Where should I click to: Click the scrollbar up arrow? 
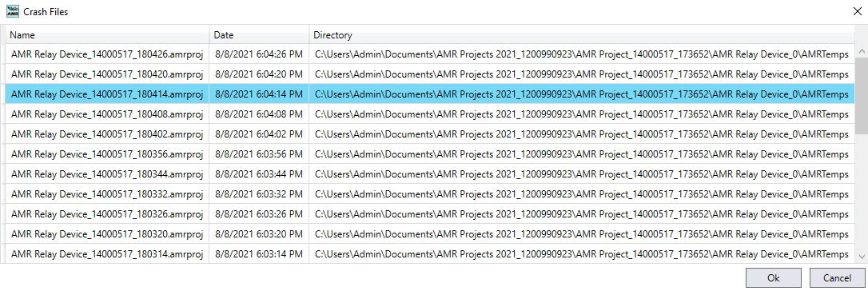[x=862, y=51]
